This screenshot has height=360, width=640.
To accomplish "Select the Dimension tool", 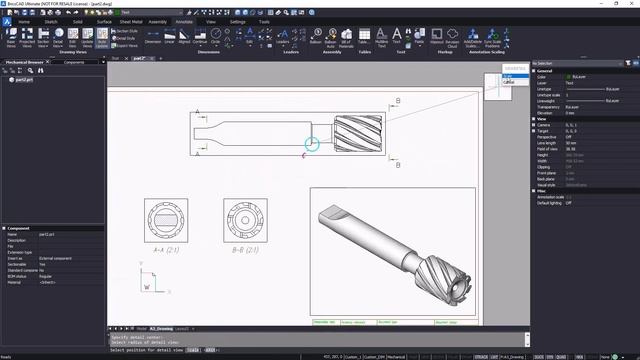I will [153, 36].
